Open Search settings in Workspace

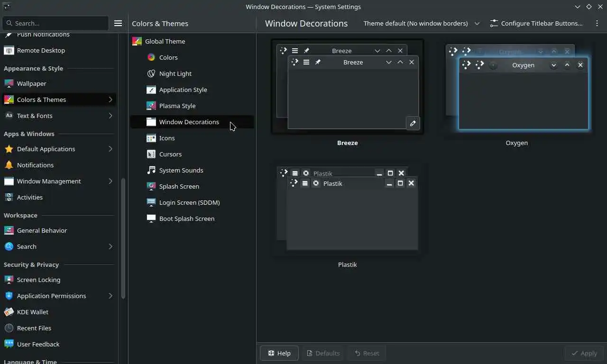[x=59, y=246]
